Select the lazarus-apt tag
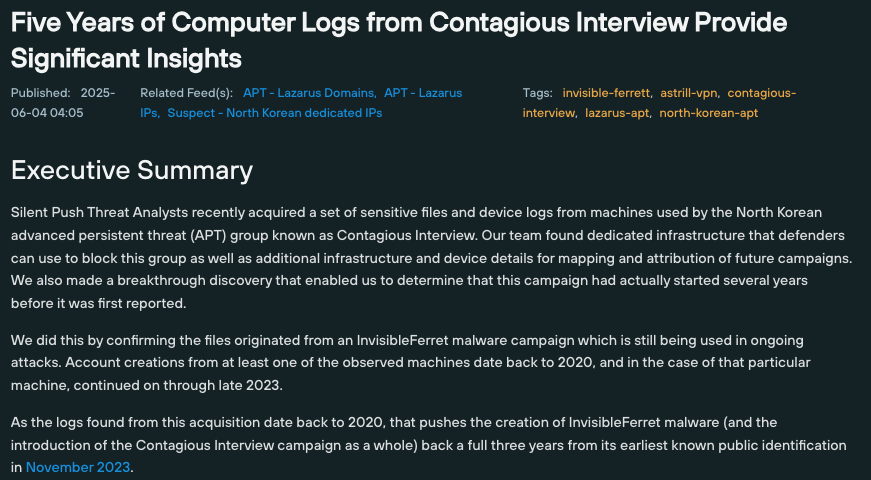Screen dimensions: 871x480 pyautogui.click(x=617, y=113)
